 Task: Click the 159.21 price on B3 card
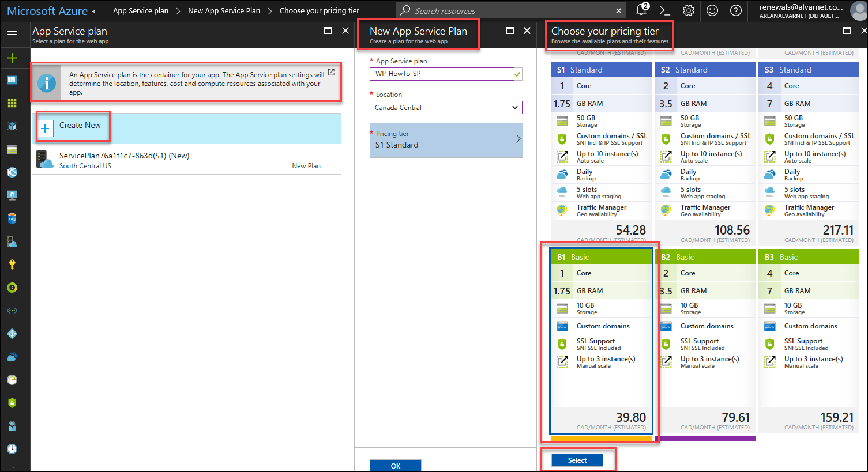837,417
